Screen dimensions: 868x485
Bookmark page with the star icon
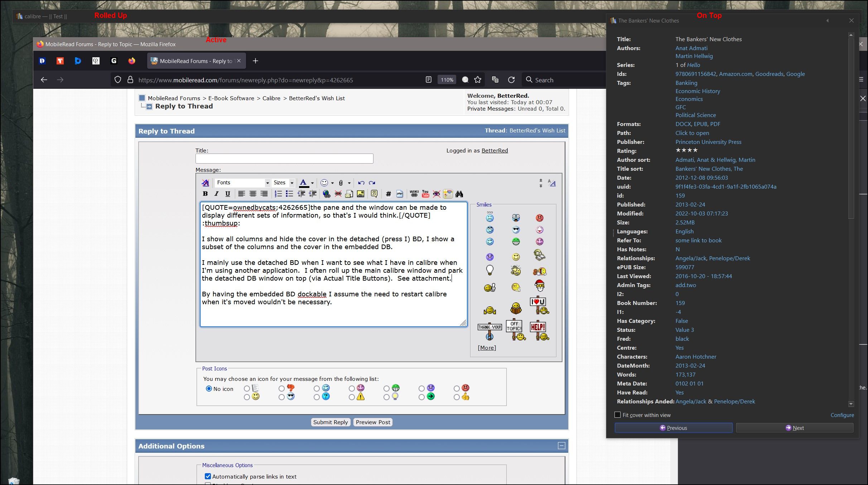[x=478, y=80]
